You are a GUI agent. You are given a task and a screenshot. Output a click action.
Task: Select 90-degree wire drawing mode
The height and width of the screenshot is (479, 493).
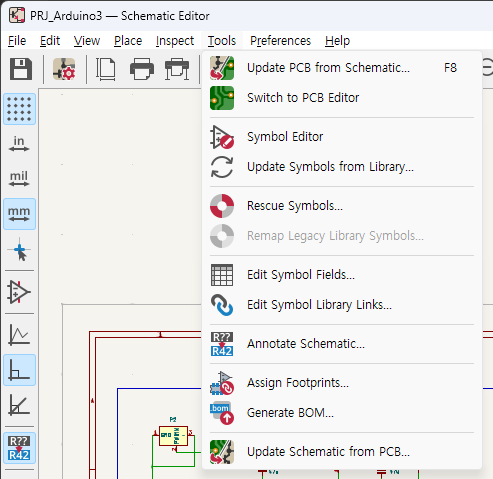coord(19,370)
